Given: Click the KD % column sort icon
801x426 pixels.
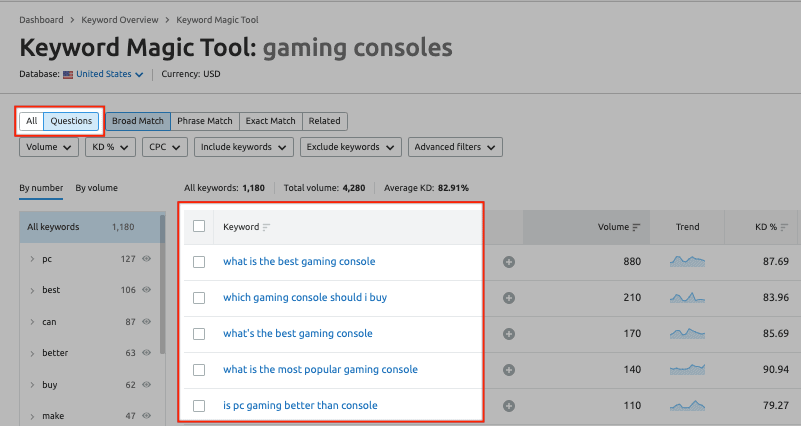Looking at the screenshot, I should [x=786, y=227].
